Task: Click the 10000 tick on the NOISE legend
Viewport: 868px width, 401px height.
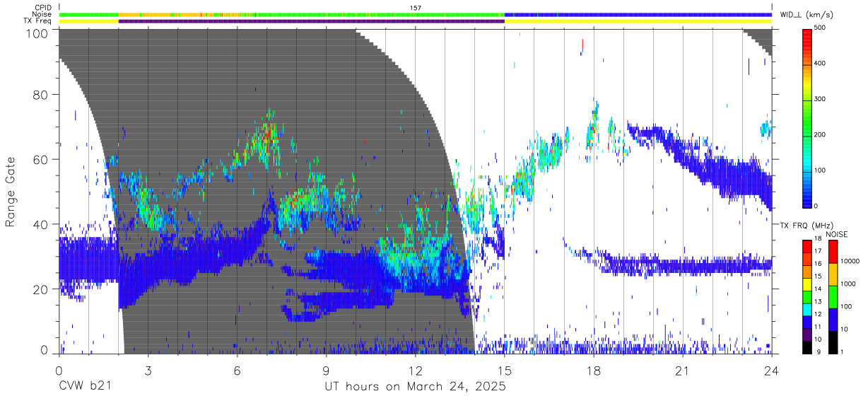Action: [x=850, y=262]
